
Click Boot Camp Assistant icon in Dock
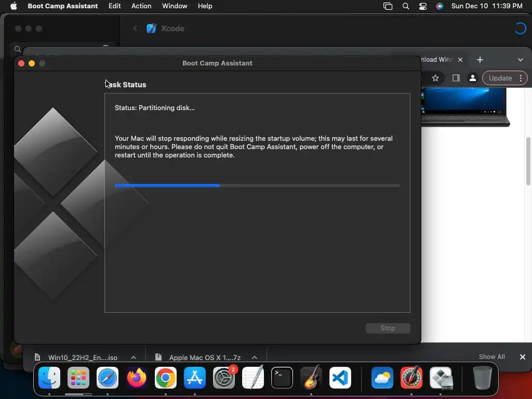pyautogui.click(x=441, y=378)
